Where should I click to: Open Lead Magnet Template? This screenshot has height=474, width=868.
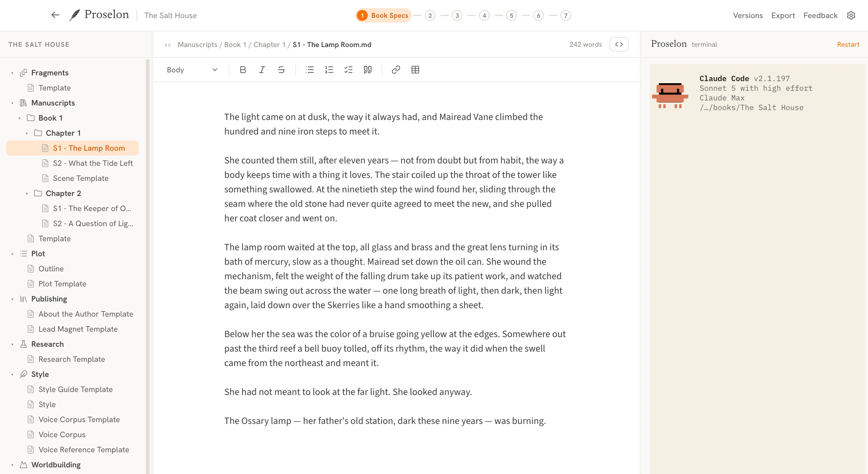[72, 329]
